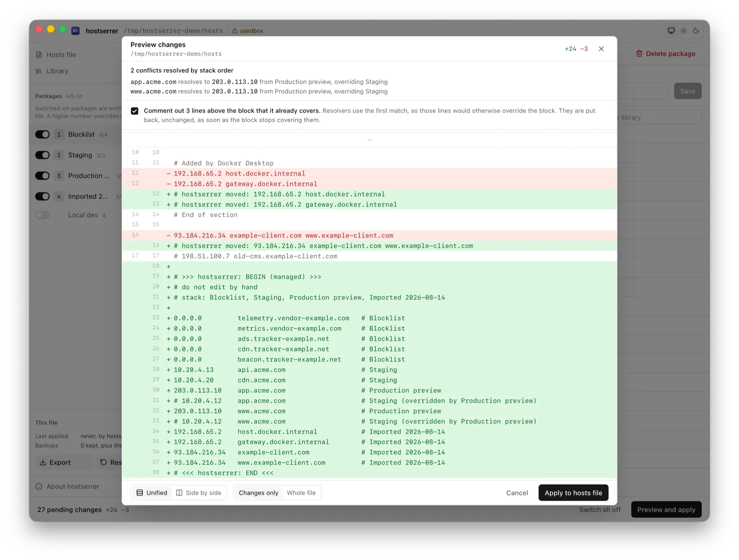Click the removed line 192.168.65.2 host.docker.internal
739x560 pixels.
369,174
